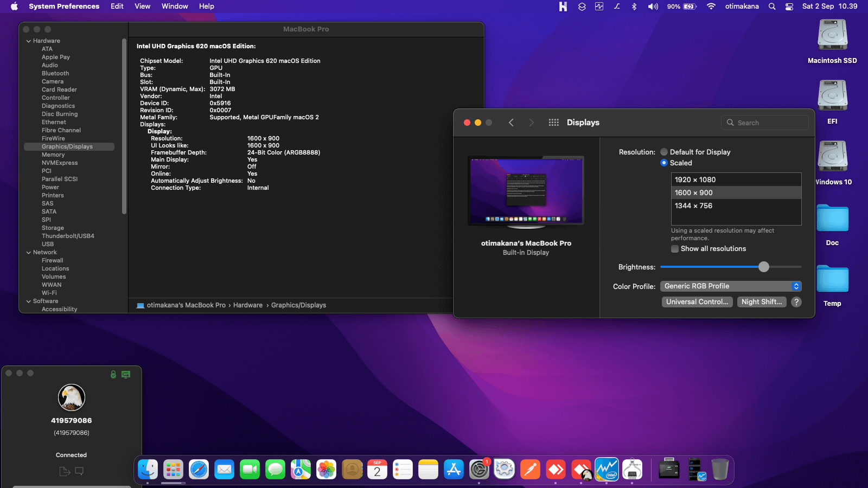Click the help question mark button
The height and width of the screenshot is (488, 868).
[796, 302]
